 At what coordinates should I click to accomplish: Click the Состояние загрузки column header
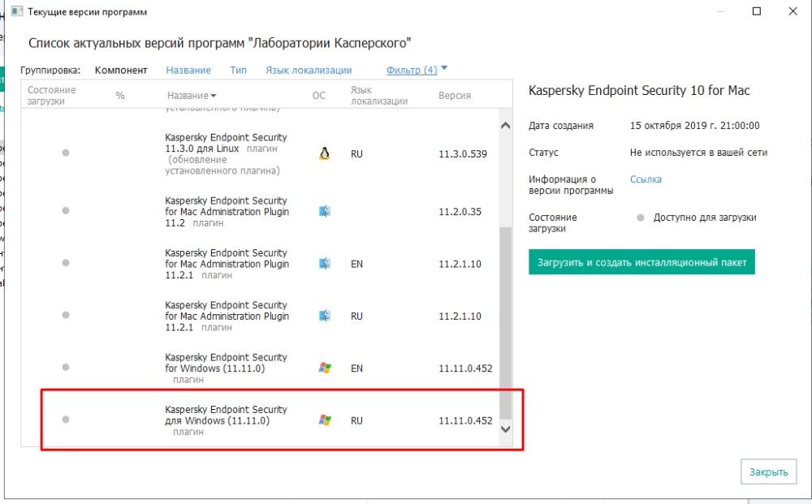[x=52, y=95]
